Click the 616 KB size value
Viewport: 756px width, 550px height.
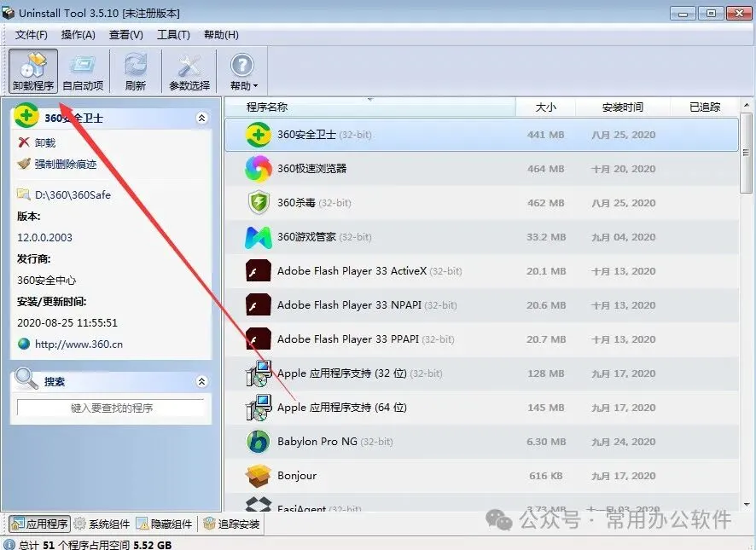pyautogui.click(x=546, y=477)
